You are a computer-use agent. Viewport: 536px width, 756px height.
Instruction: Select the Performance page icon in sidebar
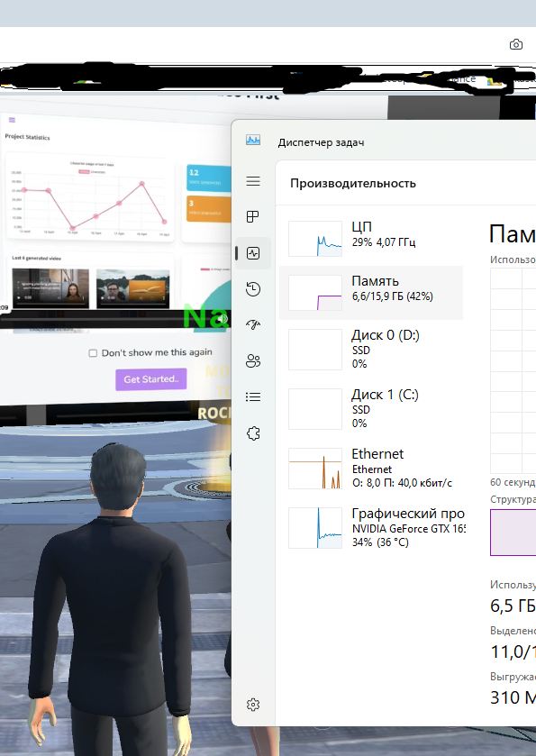(x=253, y=253)
